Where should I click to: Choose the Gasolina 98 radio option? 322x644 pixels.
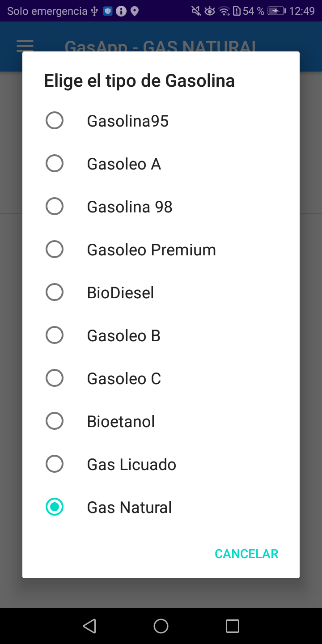point(55,207)
